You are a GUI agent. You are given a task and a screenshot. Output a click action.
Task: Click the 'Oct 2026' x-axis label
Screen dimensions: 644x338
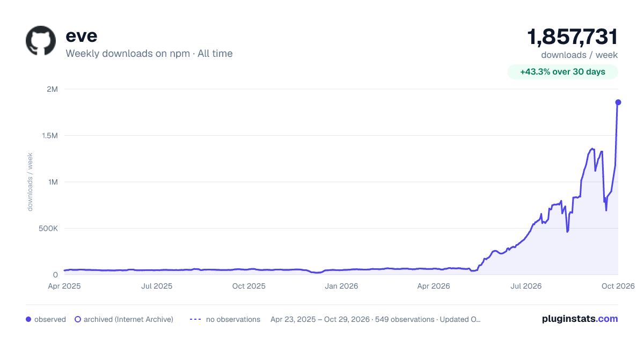click(618, 286)
